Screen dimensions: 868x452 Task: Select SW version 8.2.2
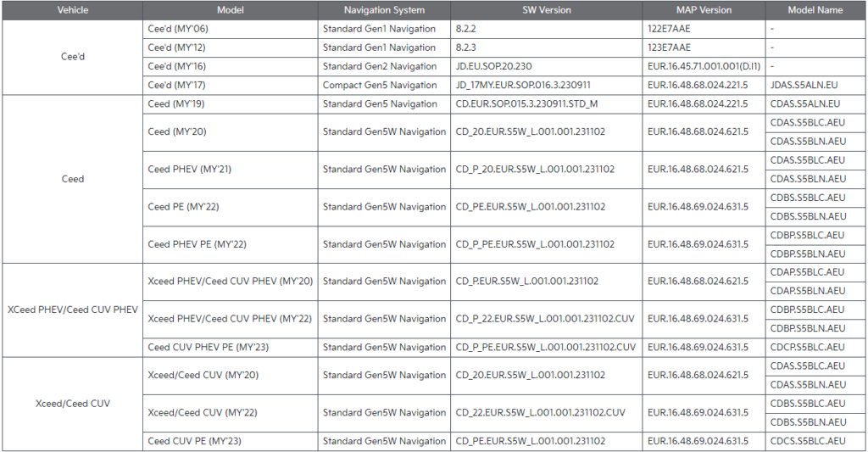coord(547,29)
